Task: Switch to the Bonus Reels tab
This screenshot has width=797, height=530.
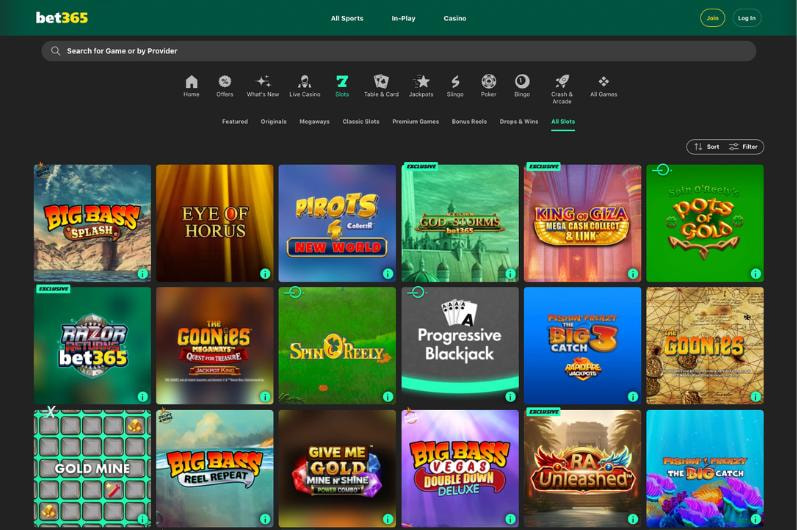Action: point(469,121)
